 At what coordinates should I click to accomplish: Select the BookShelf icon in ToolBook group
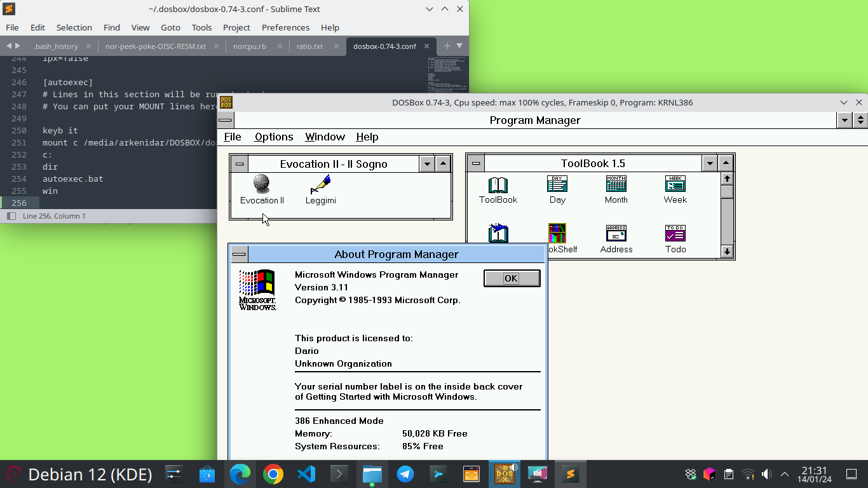(557, 233)
